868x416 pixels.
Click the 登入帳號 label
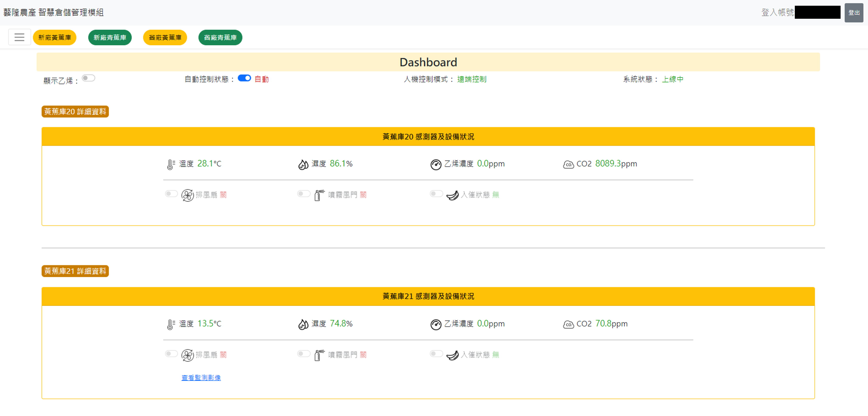click(x=778, y=12)
